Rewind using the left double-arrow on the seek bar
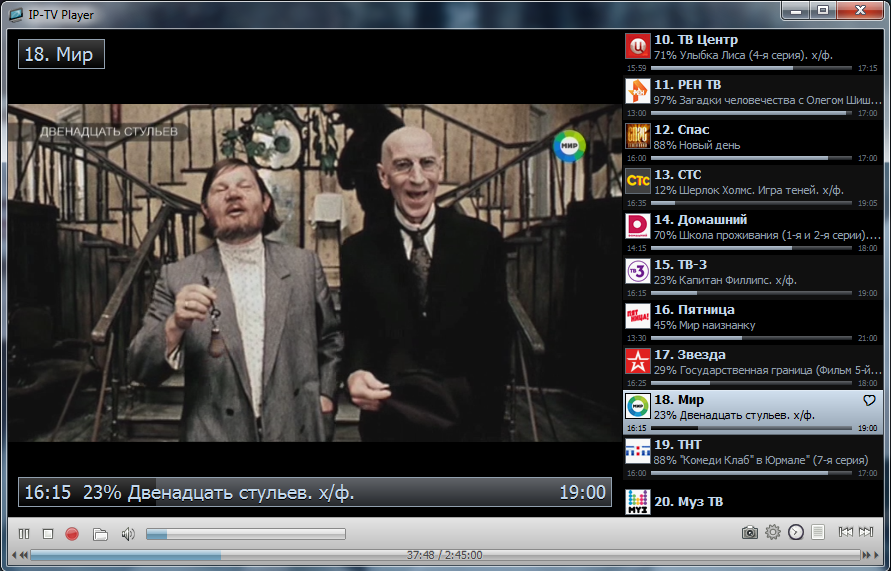This screenshot has height=571, width=891. pos(19,555)
